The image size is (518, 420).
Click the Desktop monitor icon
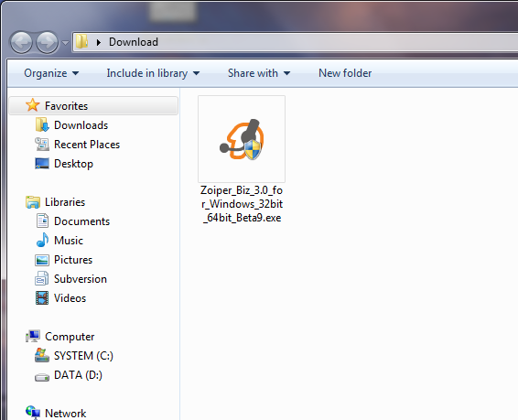[x=42, y=163]
